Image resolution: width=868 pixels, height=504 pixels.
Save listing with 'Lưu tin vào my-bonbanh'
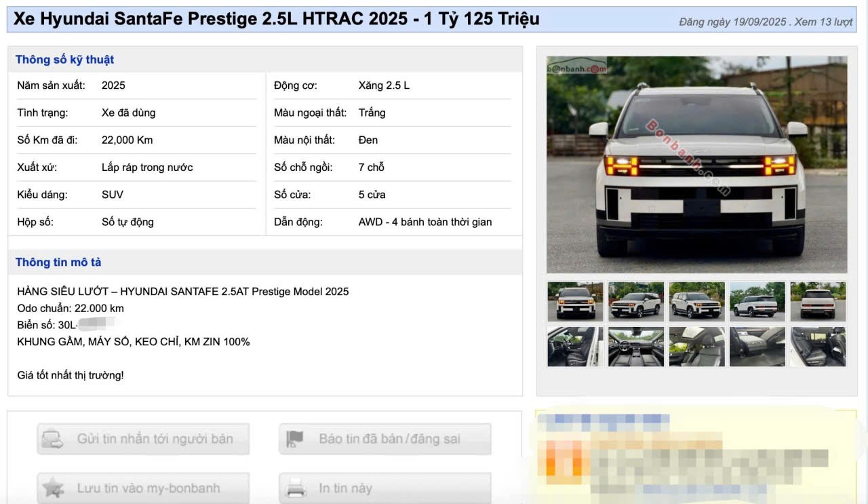tap(143, 488)
